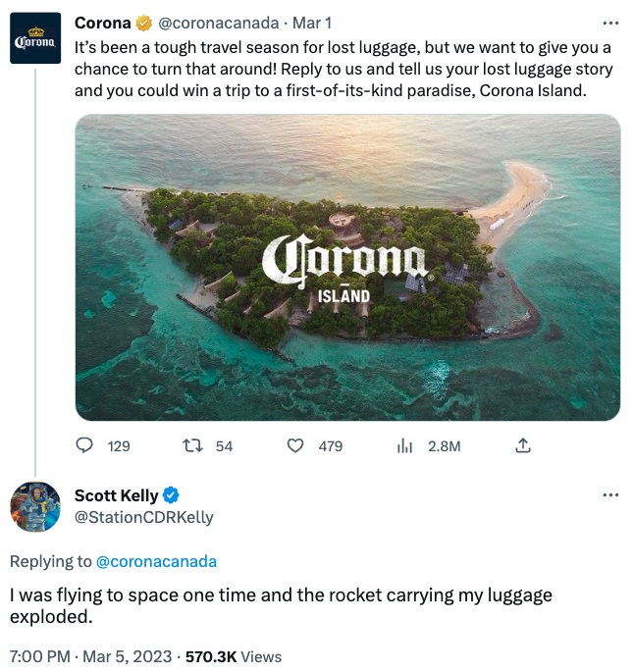633x672 pixels.
Task: Open Scott Kelly's astronaut avatar
Action: coord(35,507)
